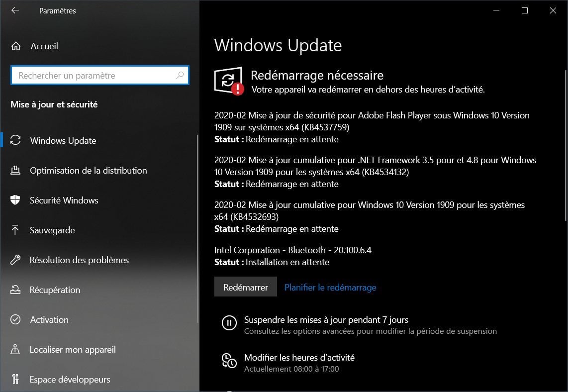This screenshot has height=392, width=568.
Task: Click the pause icon for suspending updates
Action: (x=229, y=322)
